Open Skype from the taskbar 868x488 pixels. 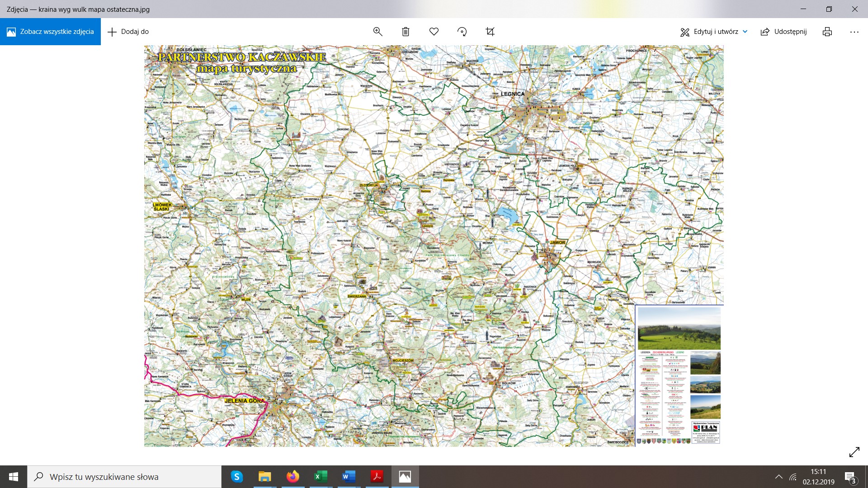tap(236, 477)
